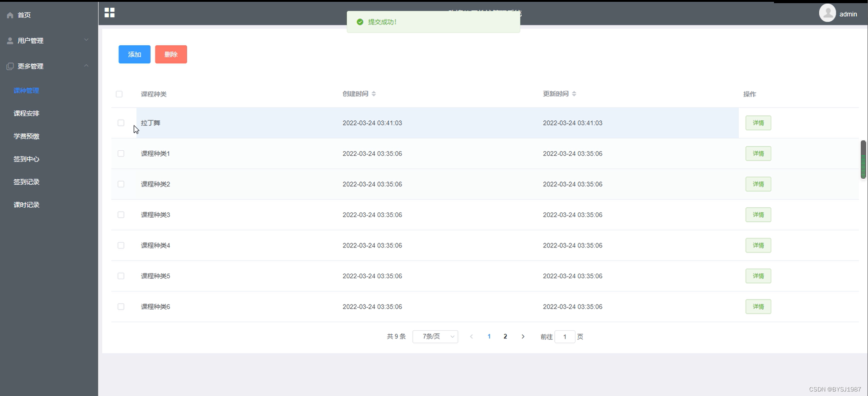
Task: Check the 拉丁舞 row checkbox
Action: (x=121, y=123)
